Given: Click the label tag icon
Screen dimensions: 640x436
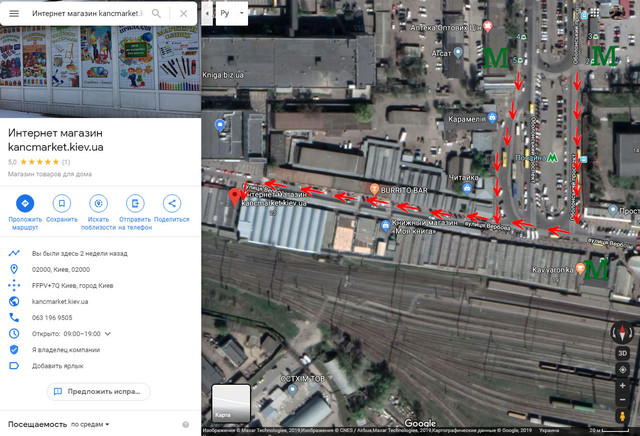Looking at the screenshot, I should point(14,365).
